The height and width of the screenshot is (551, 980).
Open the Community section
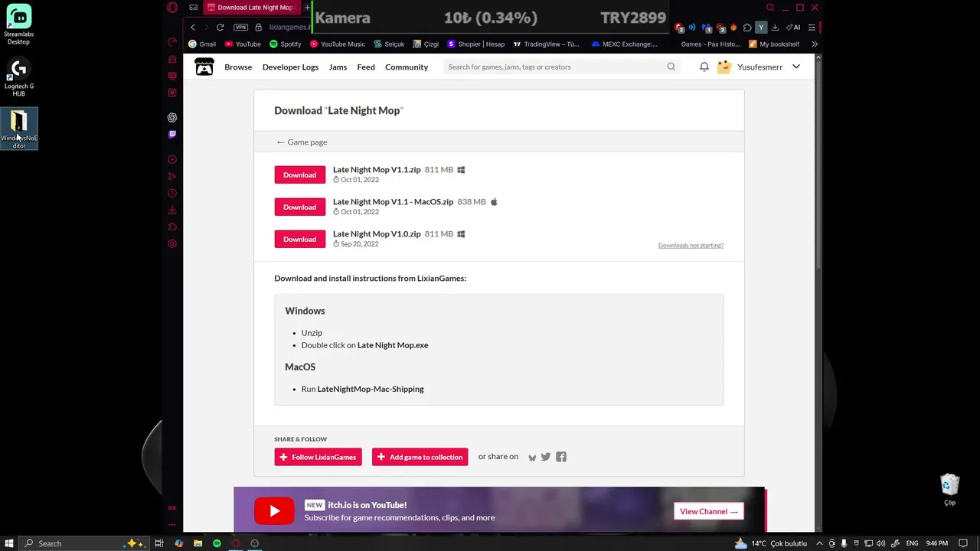(407, 67)
